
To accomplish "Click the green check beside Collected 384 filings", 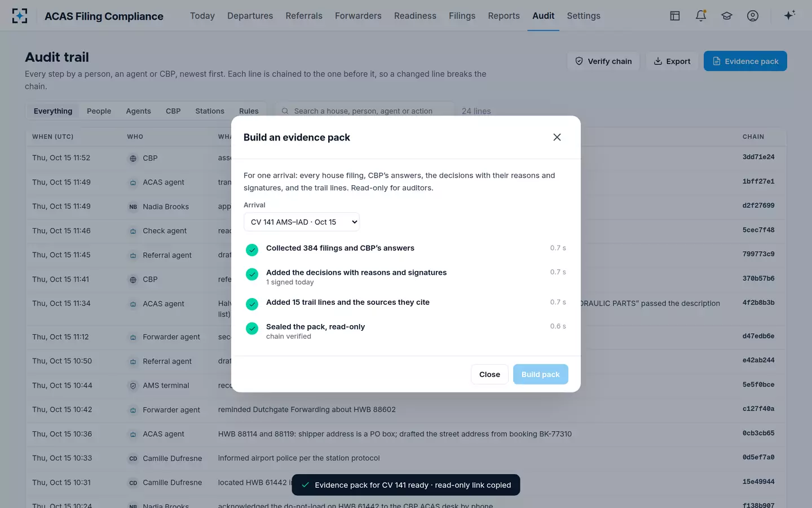I will (252, 249).
